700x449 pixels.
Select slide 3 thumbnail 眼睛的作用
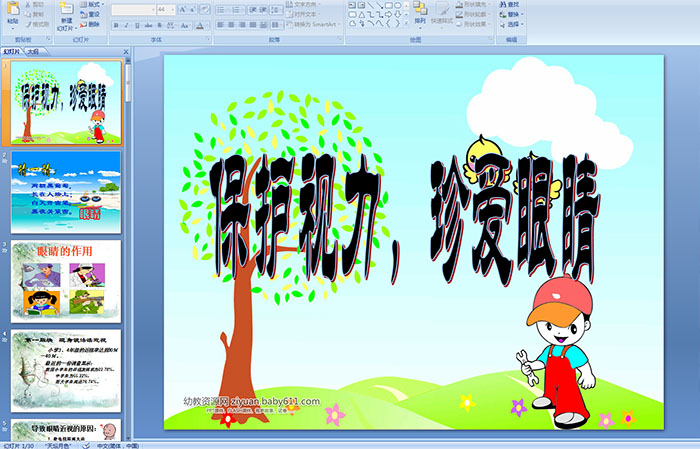66,281
